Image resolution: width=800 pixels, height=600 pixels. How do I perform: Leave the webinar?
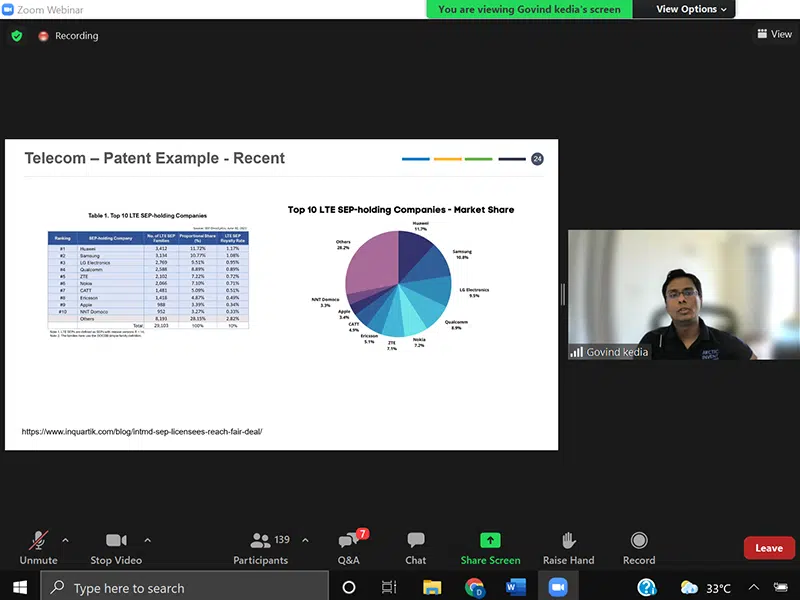(x=769, y=548)
